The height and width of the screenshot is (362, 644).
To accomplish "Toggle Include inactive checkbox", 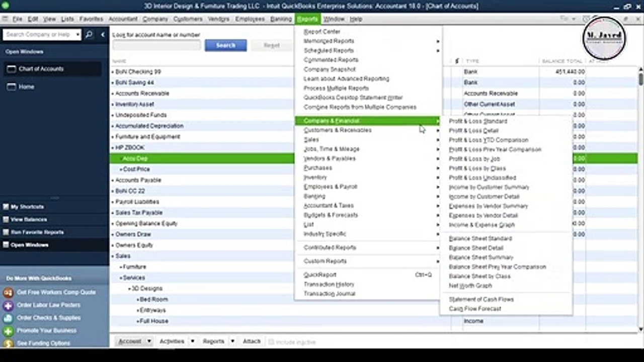I will click(x=271, y=342).
